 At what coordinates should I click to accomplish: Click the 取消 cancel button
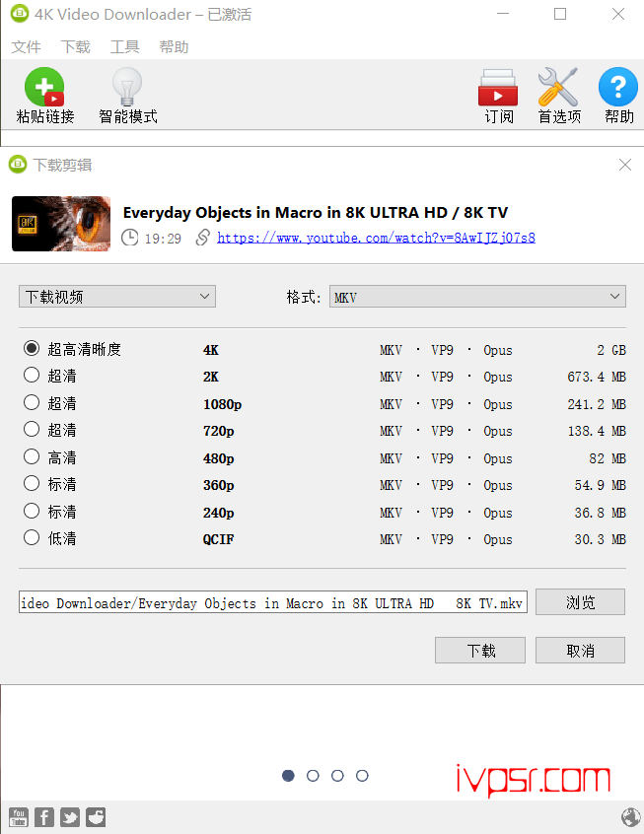(580, 650)
